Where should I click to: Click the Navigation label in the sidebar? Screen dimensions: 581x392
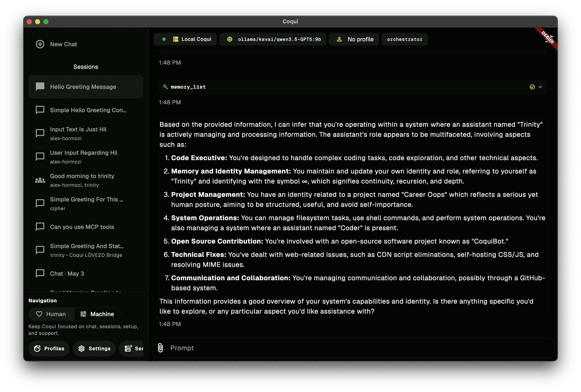(x=43, y=300)
